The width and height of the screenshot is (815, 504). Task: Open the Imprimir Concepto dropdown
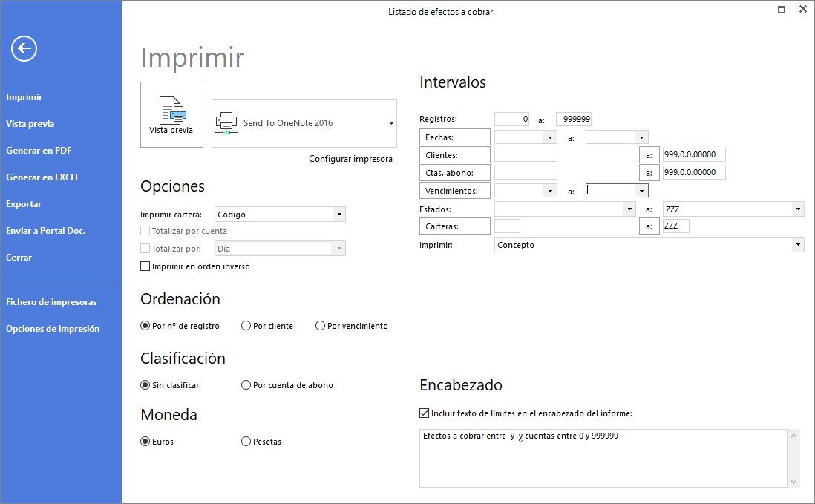[x=798, y=245]
